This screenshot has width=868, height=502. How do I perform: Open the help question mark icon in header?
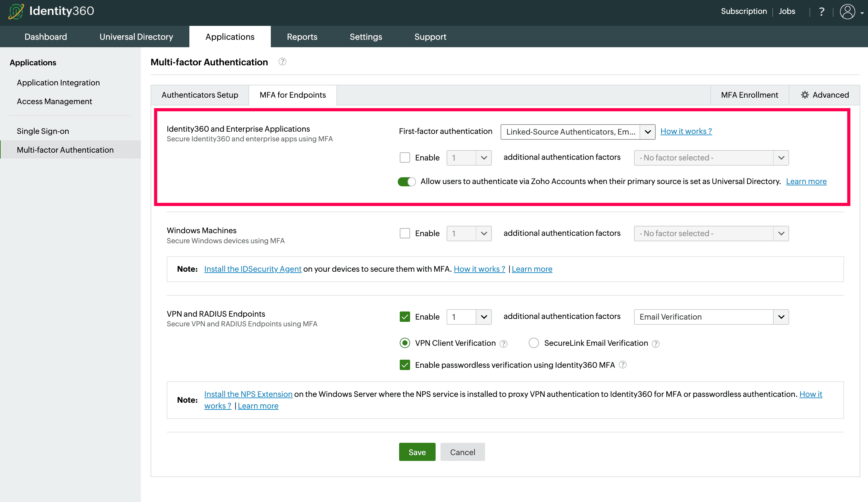(x=821, y=12)
